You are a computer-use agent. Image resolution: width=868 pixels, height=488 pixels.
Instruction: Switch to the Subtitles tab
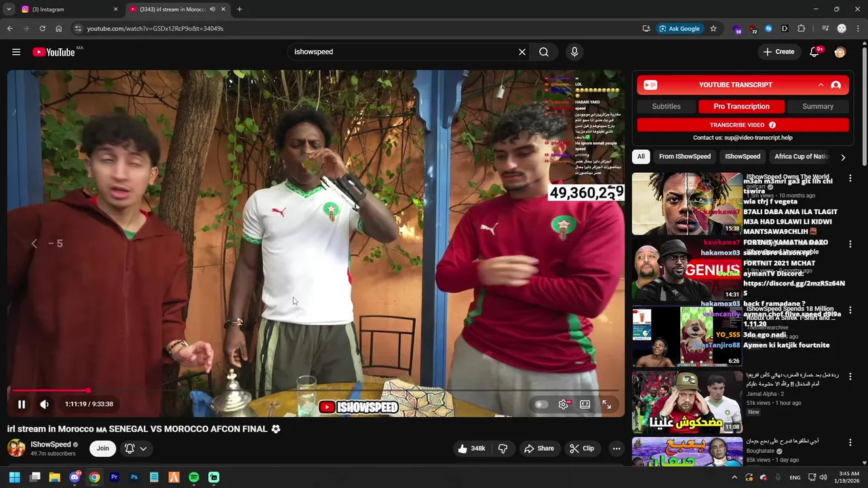pos(666,106)
